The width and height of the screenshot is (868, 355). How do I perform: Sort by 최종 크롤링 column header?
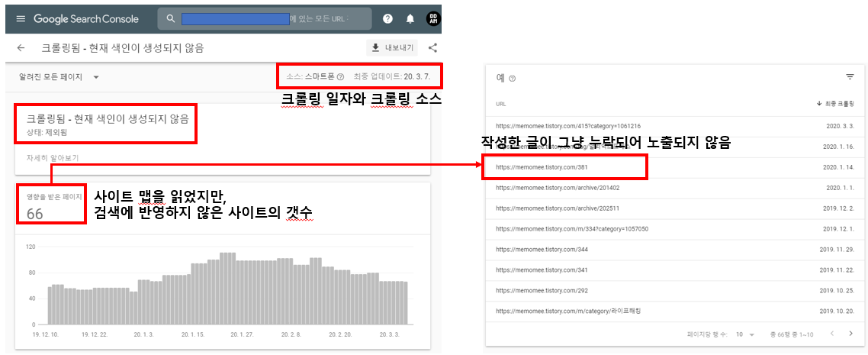pos(834,104)
